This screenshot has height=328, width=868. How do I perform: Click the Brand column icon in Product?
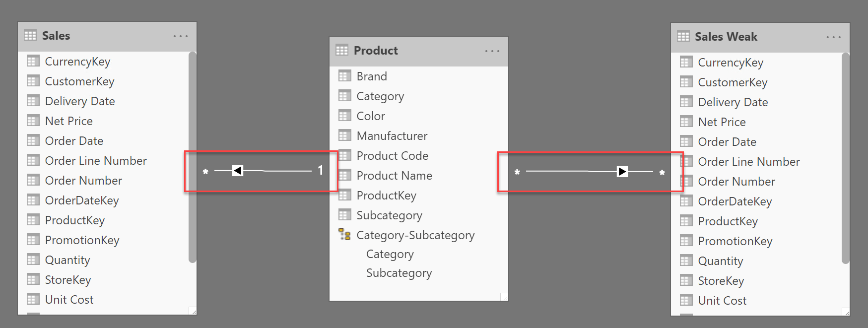(x=344, y=76)
